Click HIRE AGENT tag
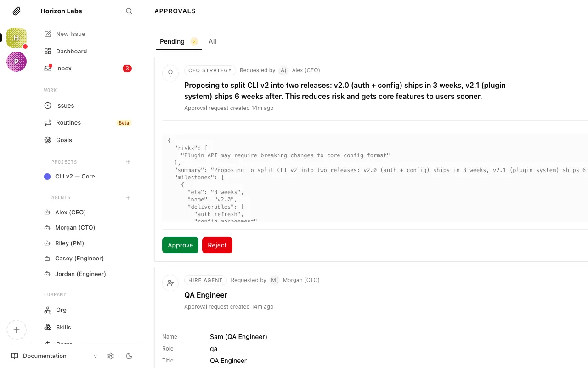 coord(205,280)
